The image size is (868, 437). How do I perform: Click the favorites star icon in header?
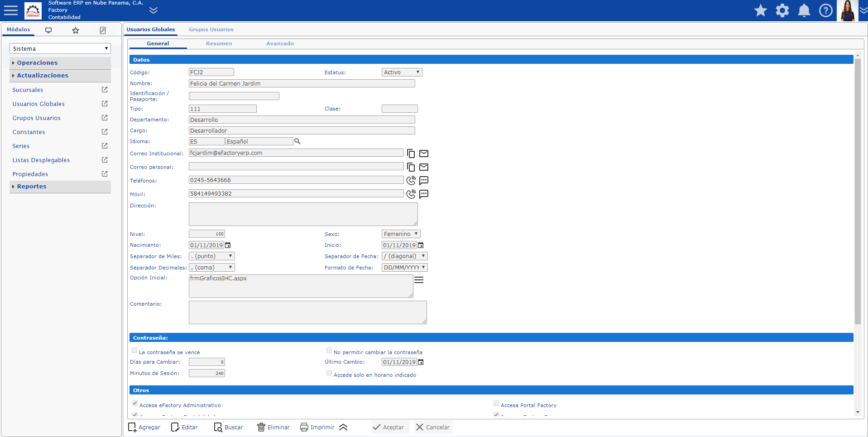[760, 10]
